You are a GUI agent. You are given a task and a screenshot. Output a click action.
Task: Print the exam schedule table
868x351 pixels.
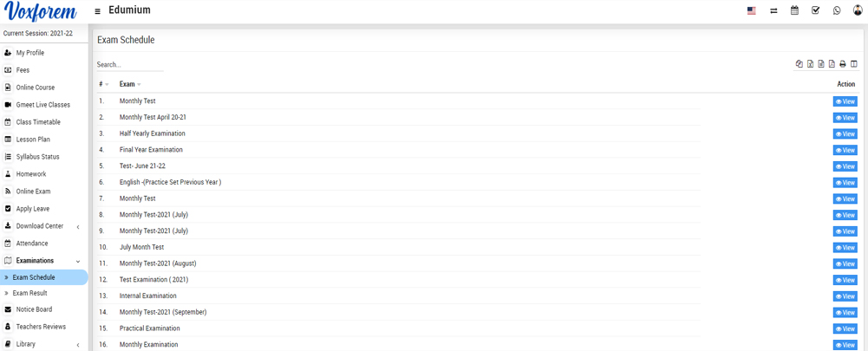(x=843, y=64)
